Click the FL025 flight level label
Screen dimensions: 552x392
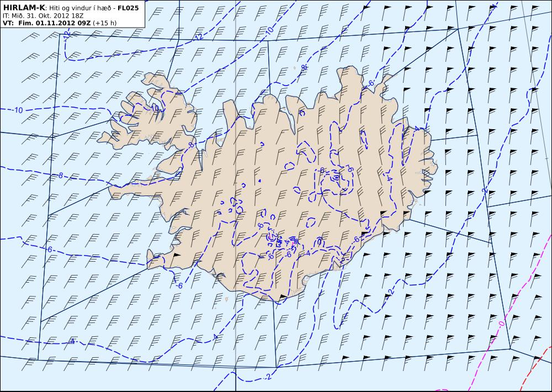click(128, 7)
